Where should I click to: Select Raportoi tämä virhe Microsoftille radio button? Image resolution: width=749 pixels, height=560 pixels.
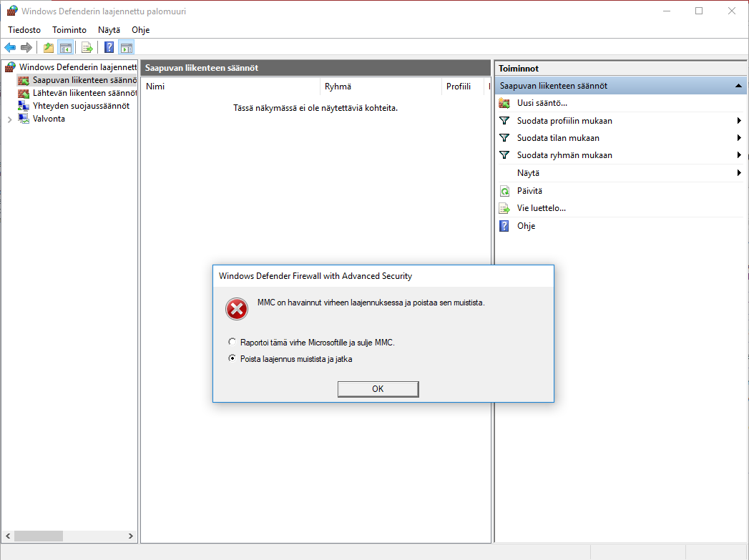[x=232, y=342]
